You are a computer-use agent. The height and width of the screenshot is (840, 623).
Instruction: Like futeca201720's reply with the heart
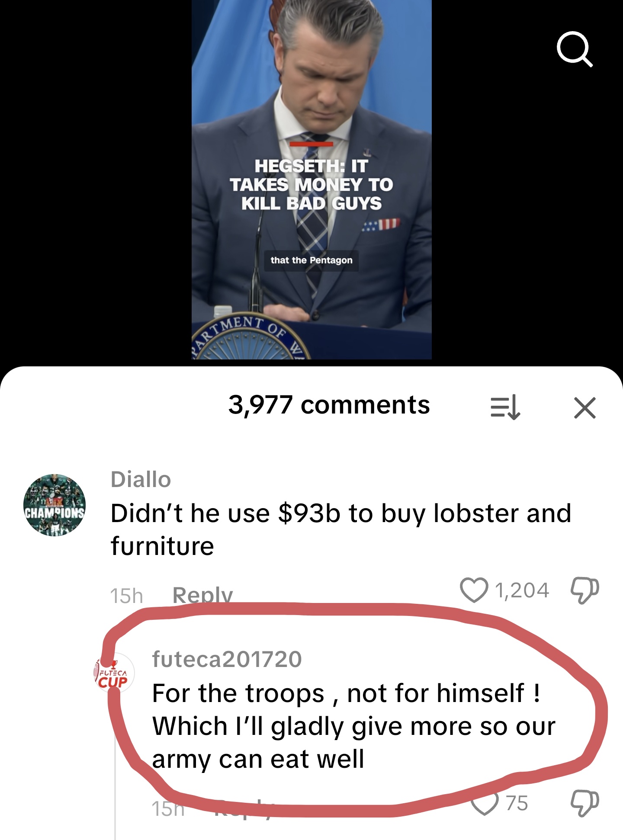click(x=485, y=804)
